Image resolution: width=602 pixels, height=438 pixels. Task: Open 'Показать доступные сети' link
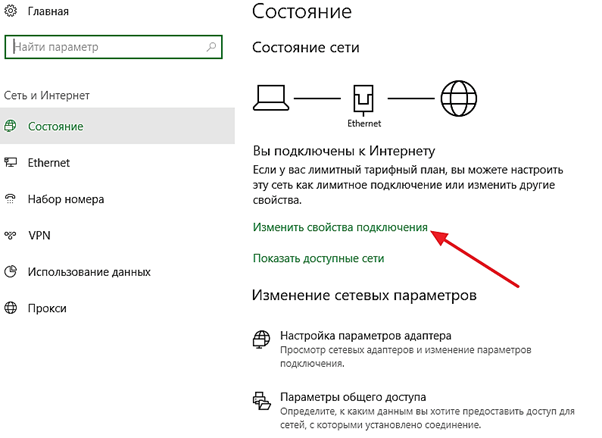click(318, 258)
